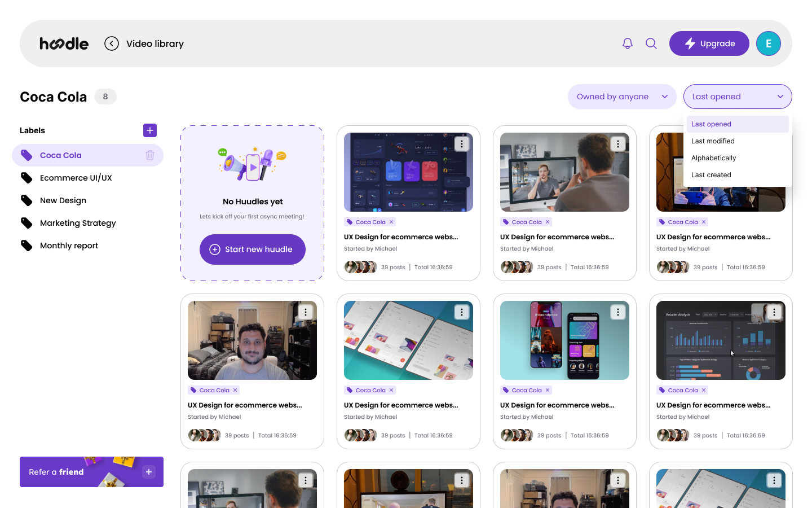Viewport: 812px width, 508px height.
Task: Click the Labels section heading
Action: pos(32,130)
